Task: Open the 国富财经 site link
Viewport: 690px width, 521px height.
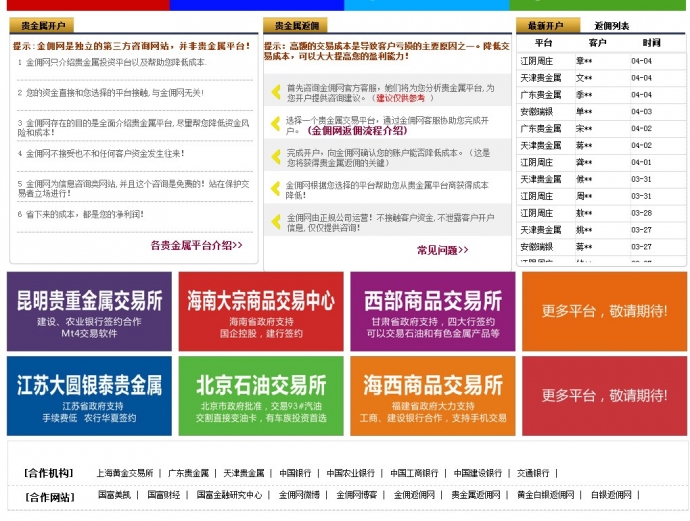Action: pyautogui.click(x=163, y=495)
